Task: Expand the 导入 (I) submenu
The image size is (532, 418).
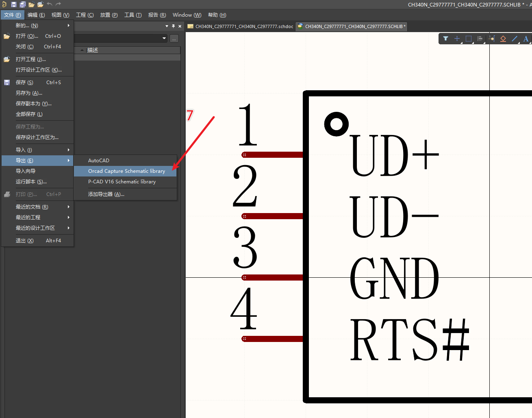Action: point(37,150)
